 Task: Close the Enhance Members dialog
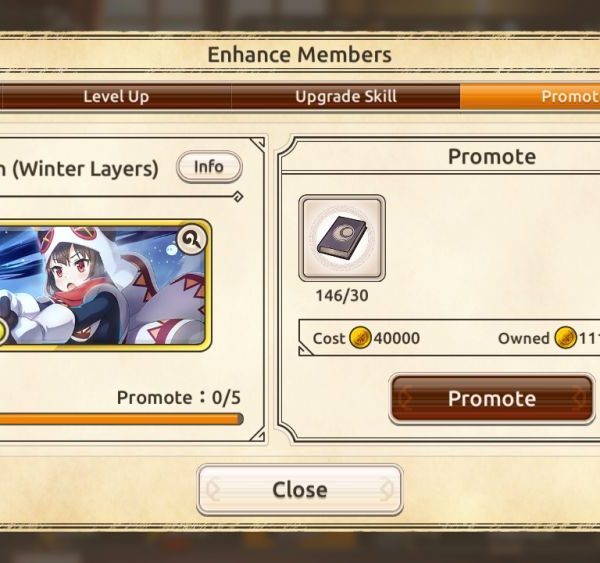click(x=300, y=490)
